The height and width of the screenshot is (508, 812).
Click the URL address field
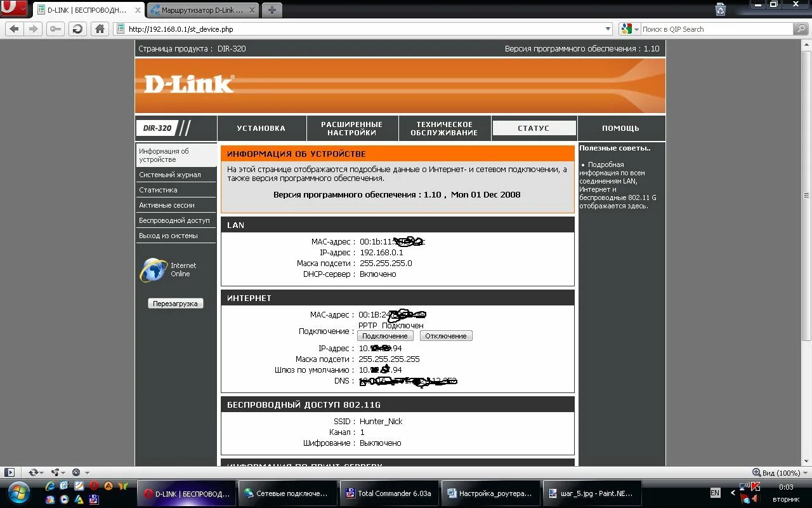[363, 29]
